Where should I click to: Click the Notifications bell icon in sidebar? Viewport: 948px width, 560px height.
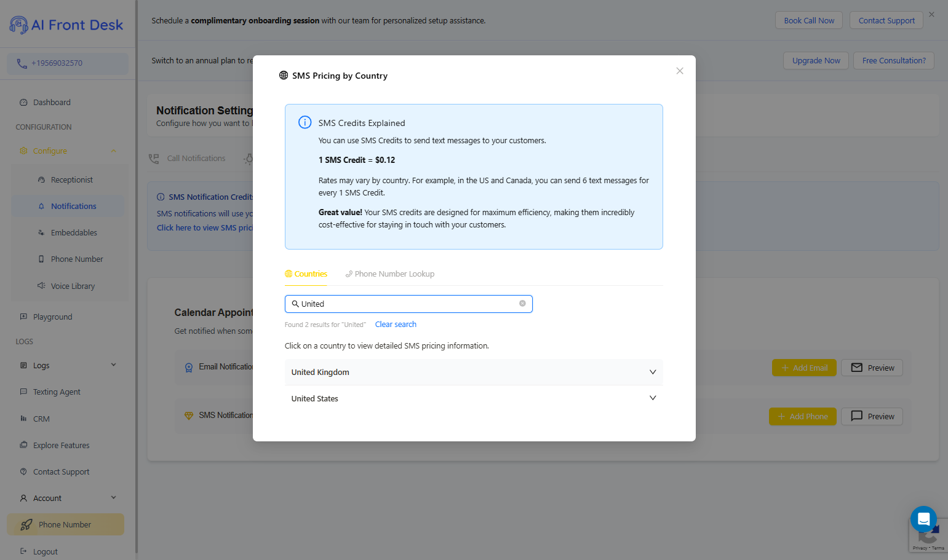click(x=41, y=207)
